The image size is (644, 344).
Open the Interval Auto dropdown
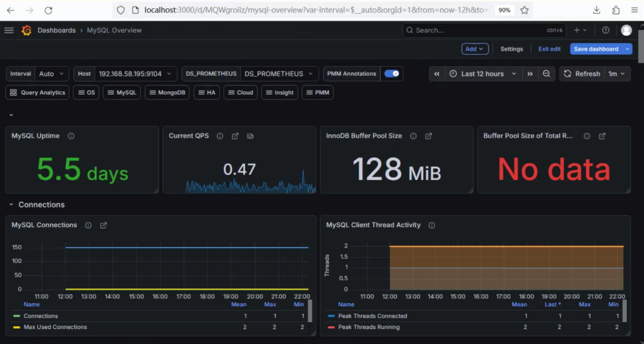click(x=52, y=74)
